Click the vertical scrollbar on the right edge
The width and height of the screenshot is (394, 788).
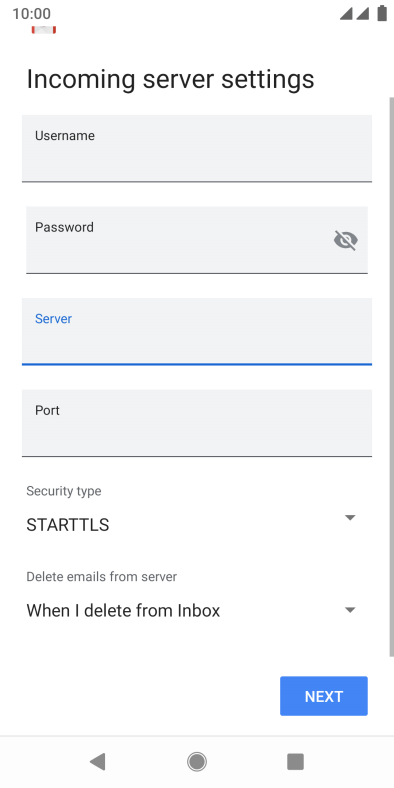tap(391, 377)
